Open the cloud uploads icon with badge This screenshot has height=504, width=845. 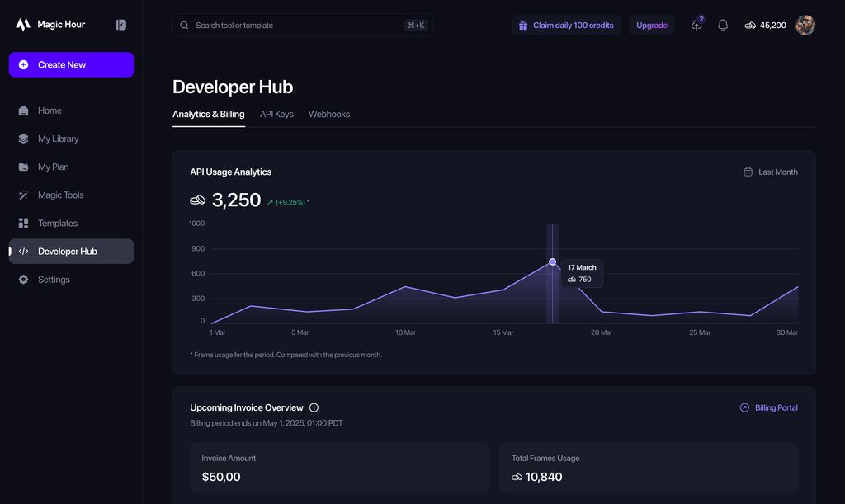(x=696, y=26)
